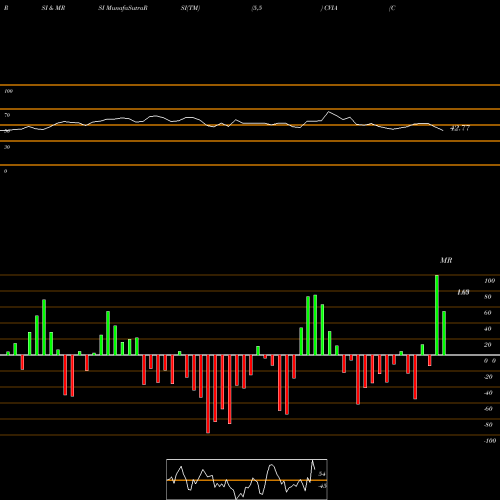Click the '45' label in mini chart
Image resolution: width=500 pixels, height=500 pixels.
pos(322,486)
